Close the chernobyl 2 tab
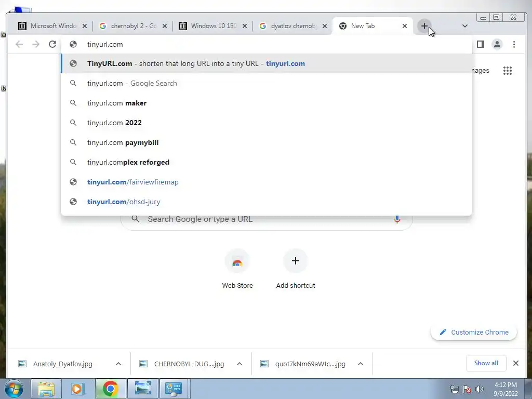Screen dimensions: 532x399 click(165, 26)
